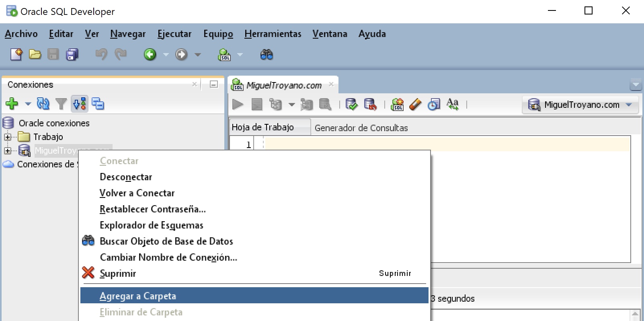Click the Redo arrow icon
The image size is (644, 321).
pyautogui.click(x=121, y=54)
